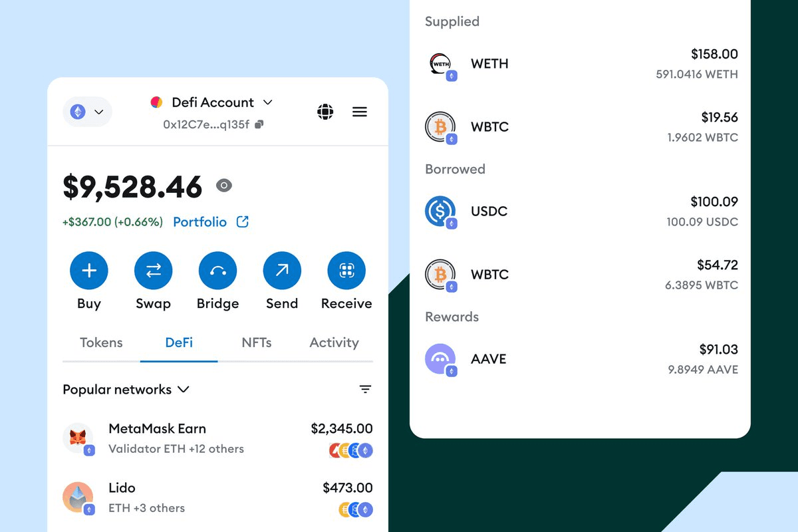798x532 pixels.
Task: Click the AAVE rewards token icon
Action: click(x=440, y=359)
